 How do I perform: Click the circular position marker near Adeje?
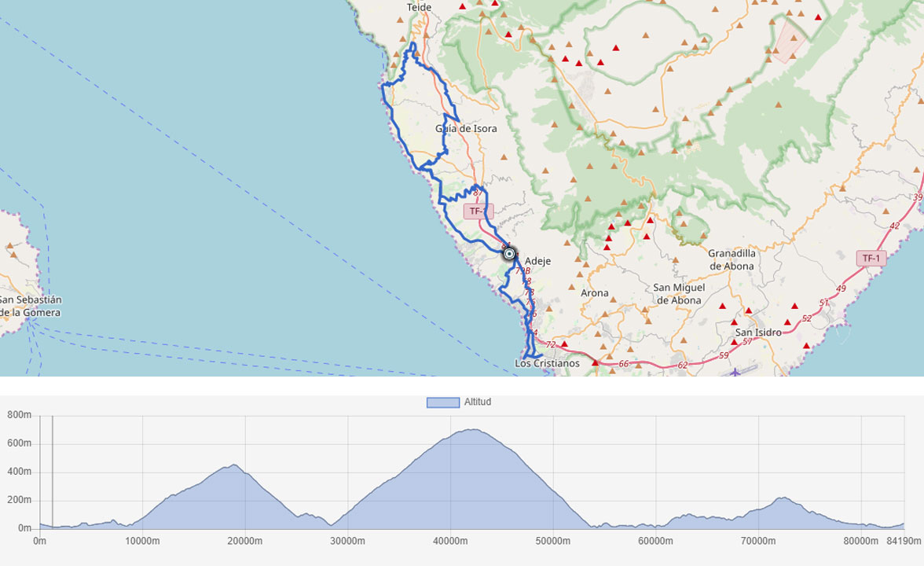tap(509, 253)
